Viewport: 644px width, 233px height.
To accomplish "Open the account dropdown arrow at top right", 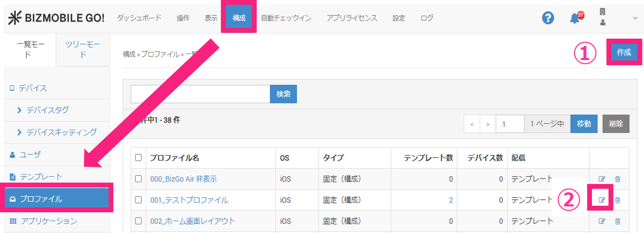I will pyautogui.click(x=635, y=18).
